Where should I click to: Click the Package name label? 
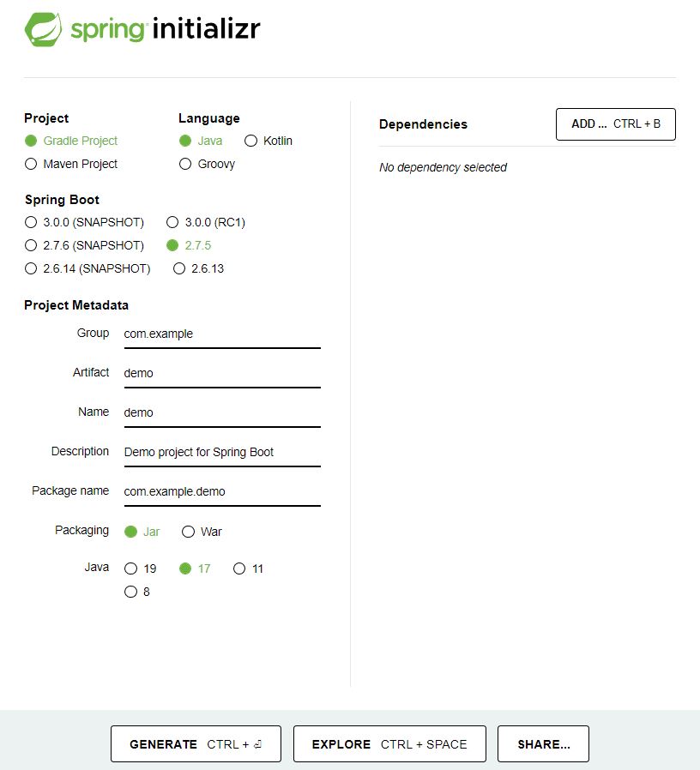click(x=70, y=491)
